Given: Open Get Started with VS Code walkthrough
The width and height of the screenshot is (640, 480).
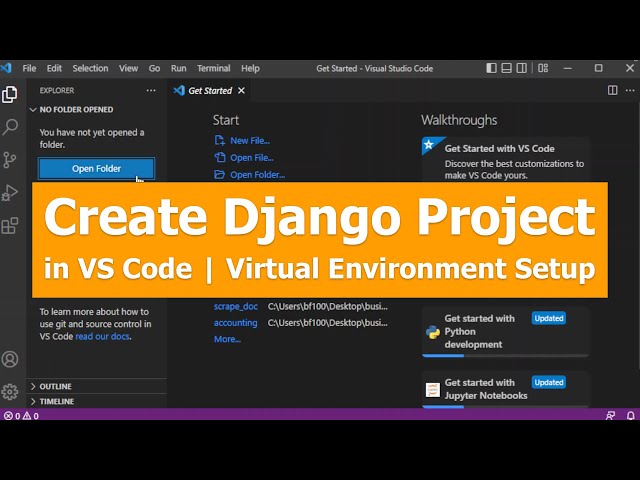Looking at the screenshot, I should click(506, 161).
